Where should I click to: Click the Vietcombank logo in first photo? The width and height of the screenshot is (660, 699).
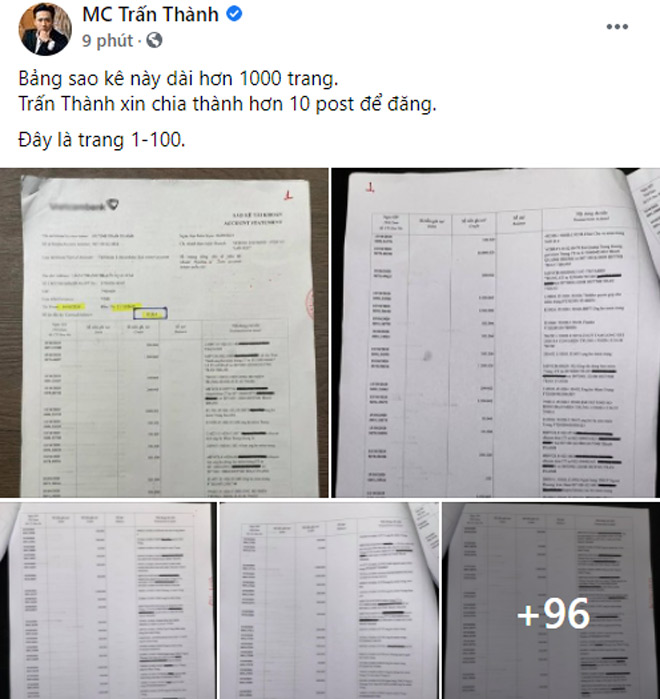84,205
